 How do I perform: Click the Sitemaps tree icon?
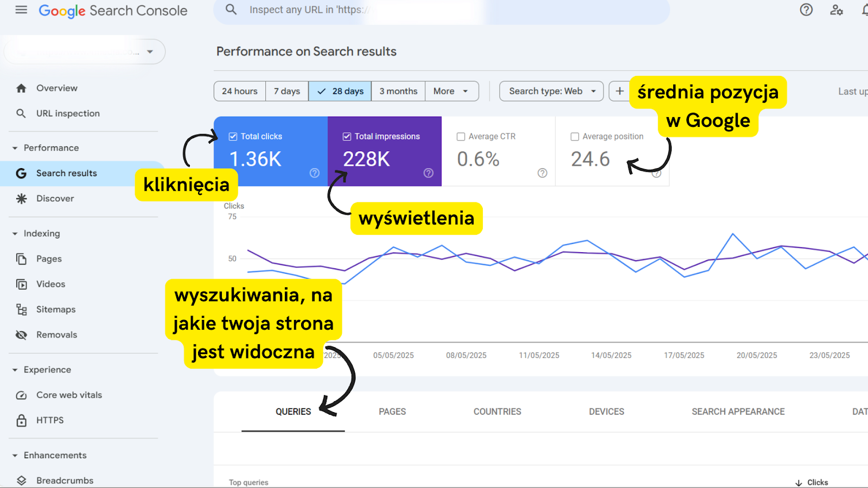21,310
